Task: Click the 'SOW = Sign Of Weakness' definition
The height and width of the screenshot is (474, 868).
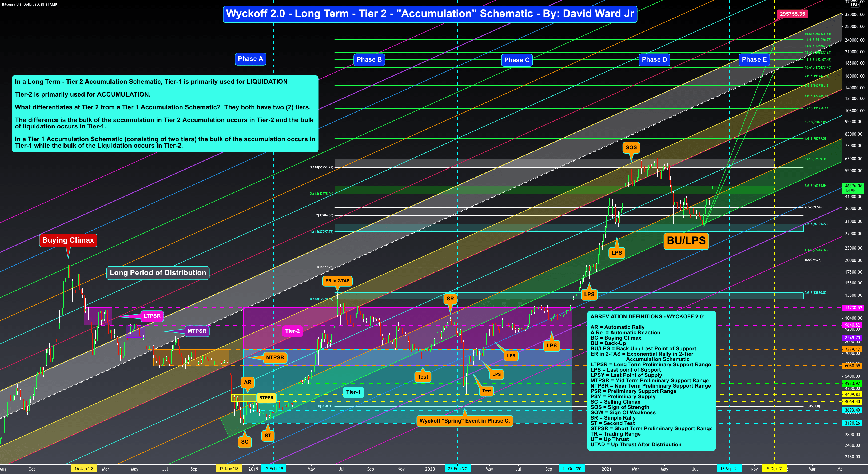Action: (x=623, y=412)
